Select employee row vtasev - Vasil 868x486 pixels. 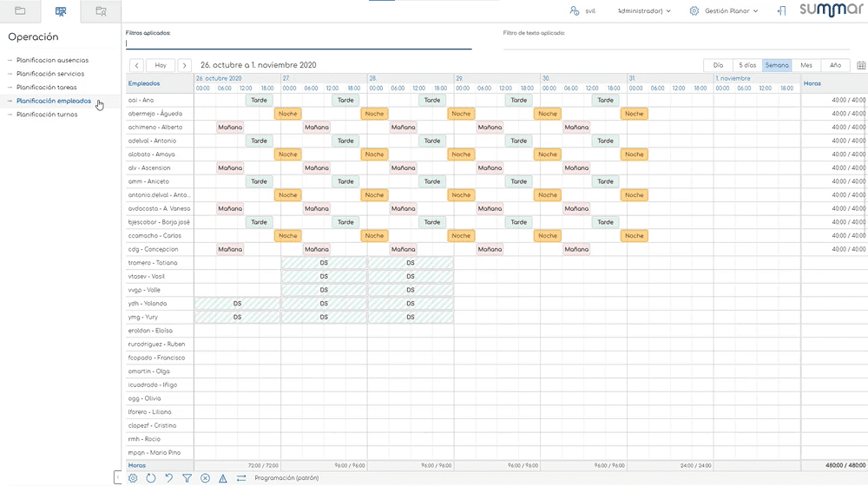click(160, 276)
